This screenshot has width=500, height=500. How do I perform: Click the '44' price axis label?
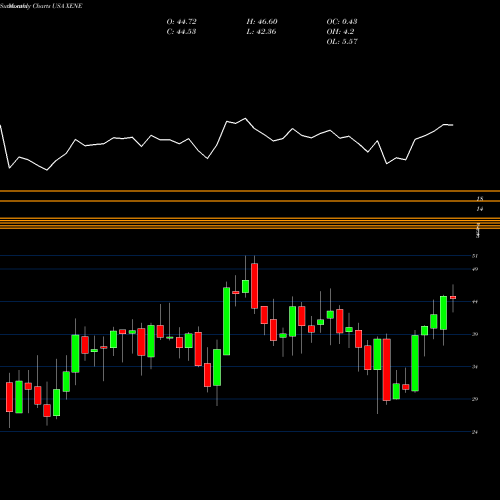coord(475,302)
